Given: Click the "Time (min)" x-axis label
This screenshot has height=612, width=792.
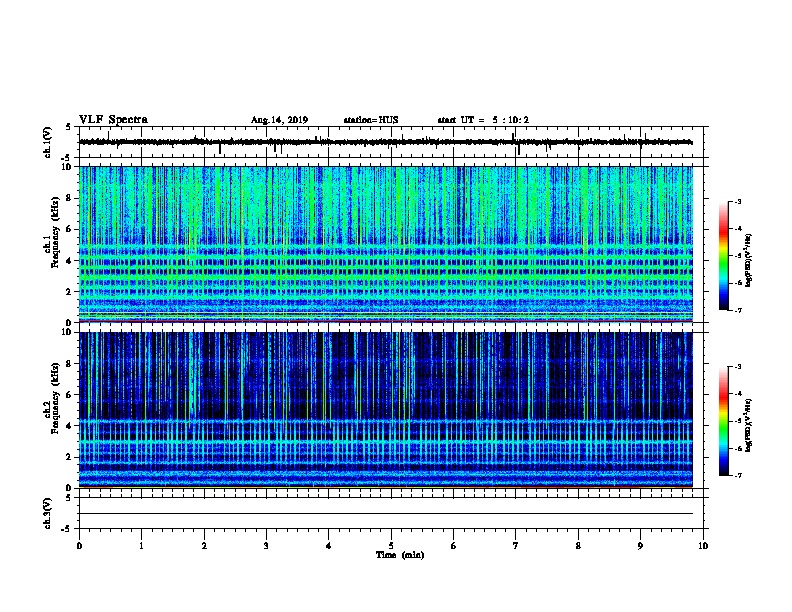Looking at the screenshot, I should pos(400,555).
